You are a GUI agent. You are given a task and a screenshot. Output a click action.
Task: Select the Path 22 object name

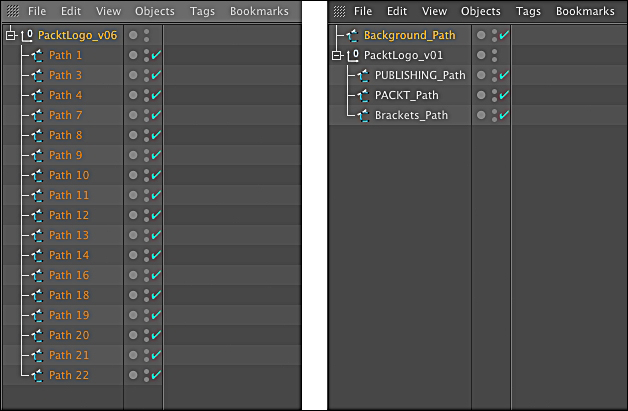[x=69, y=375]
